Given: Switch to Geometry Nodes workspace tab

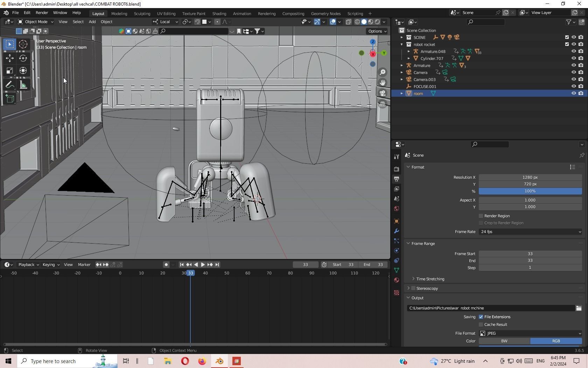Looking at the screenshot, I should tap(325, 13).
